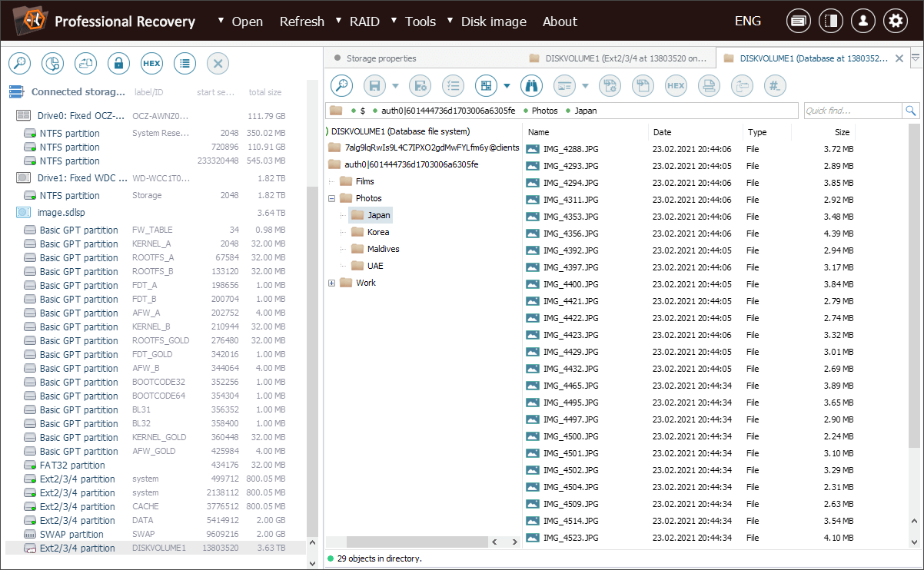Click the file panel HEX icon

pos(676,85)
